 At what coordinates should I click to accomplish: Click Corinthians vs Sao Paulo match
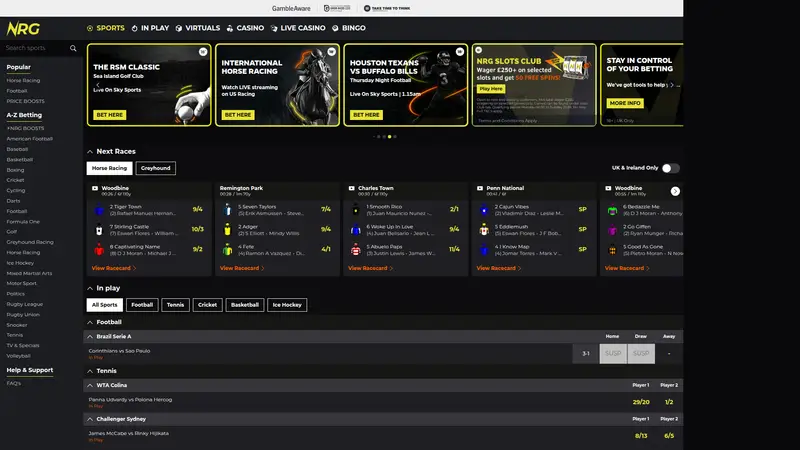click(119, 351)
